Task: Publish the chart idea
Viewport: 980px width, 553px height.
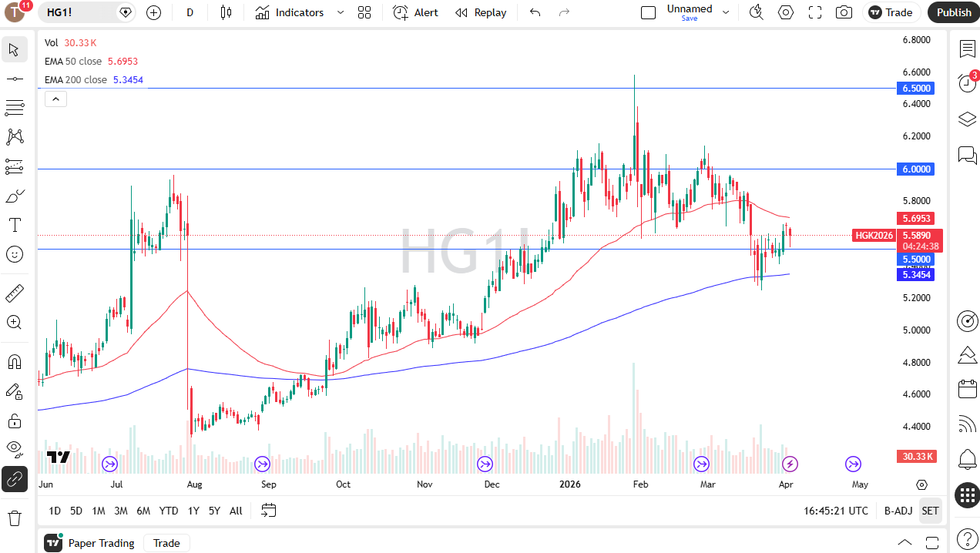Action: pos(954,12)
